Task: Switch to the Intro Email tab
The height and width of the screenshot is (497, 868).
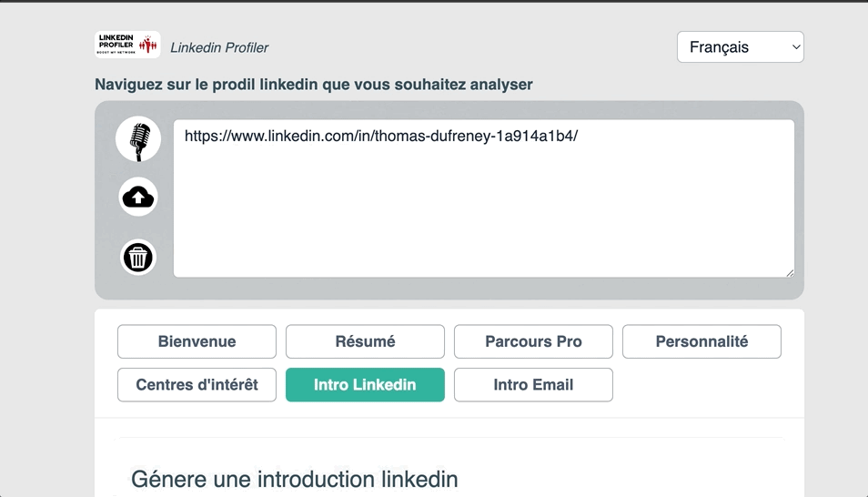Action: pyautogui.click(x=533, y=385)
